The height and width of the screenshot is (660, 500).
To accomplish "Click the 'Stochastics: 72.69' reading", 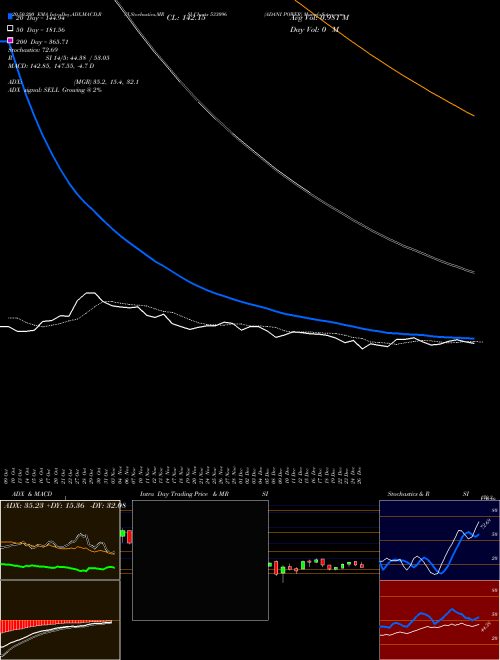I will pyautogui.click(x=33, y=50).
